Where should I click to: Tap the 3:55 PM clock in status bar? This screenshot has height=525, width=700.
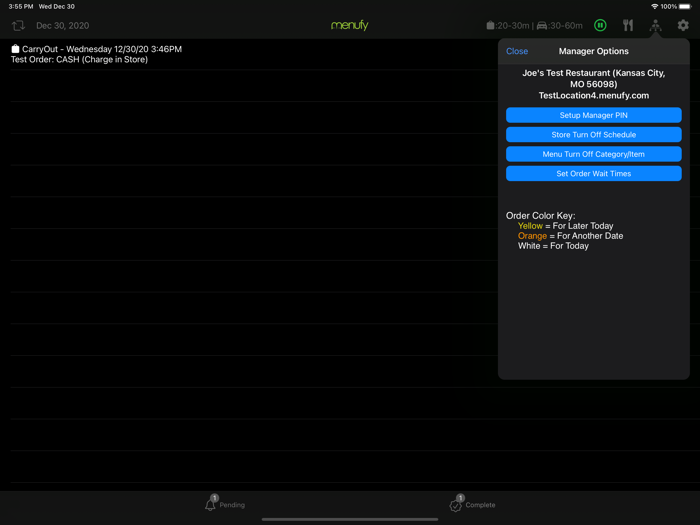click(21, 7)
